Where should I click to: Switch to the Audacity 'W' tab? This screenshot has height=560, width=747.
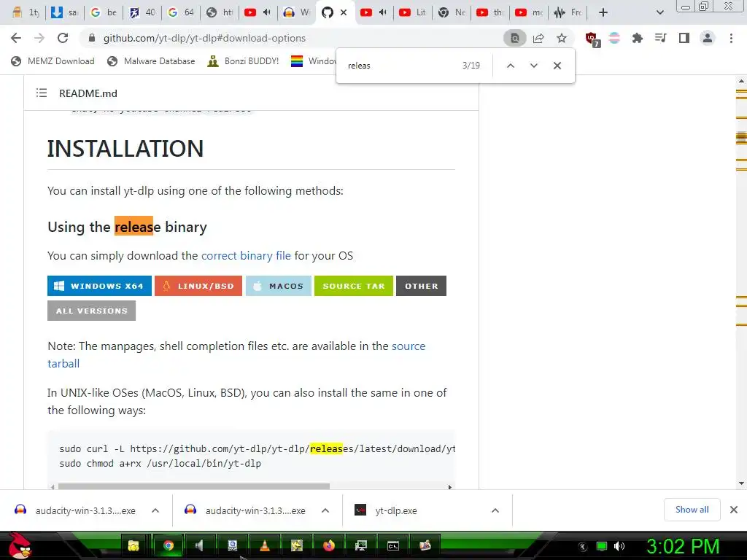pyautogui.click(x=296, y=12)
